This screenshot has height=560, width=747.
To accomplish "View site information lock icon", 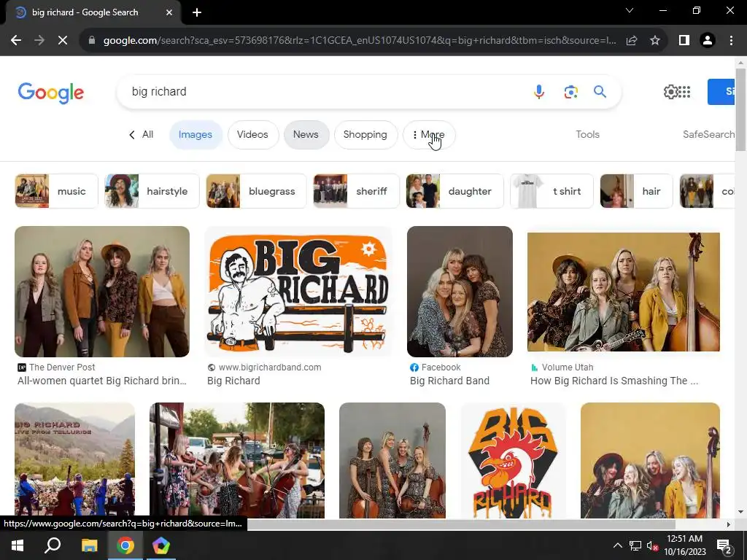I will 92,41.
